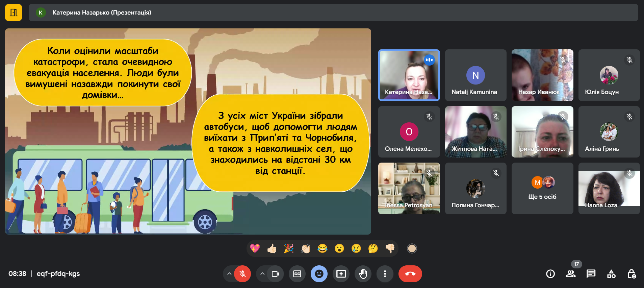The image size is (644, 288).
Task: Leave the call with red hang-up button
Action: click(x=410, y=274)
